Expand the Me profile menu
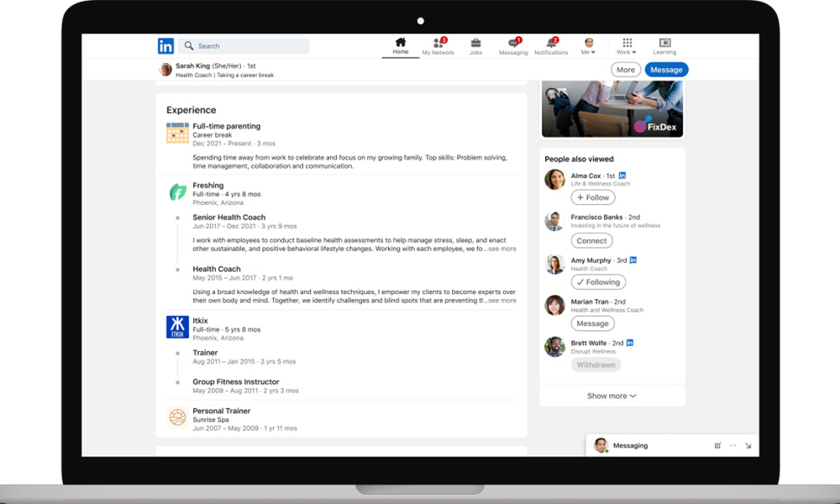Viewport: 840px width, 504px height. (588, 46)
